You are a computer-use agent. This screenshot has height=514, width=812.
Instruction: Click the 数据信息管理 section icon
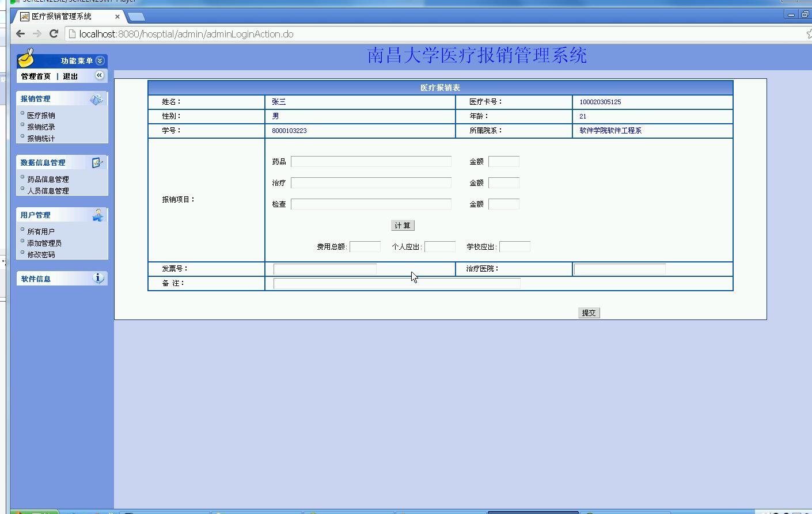pos(97,163)
